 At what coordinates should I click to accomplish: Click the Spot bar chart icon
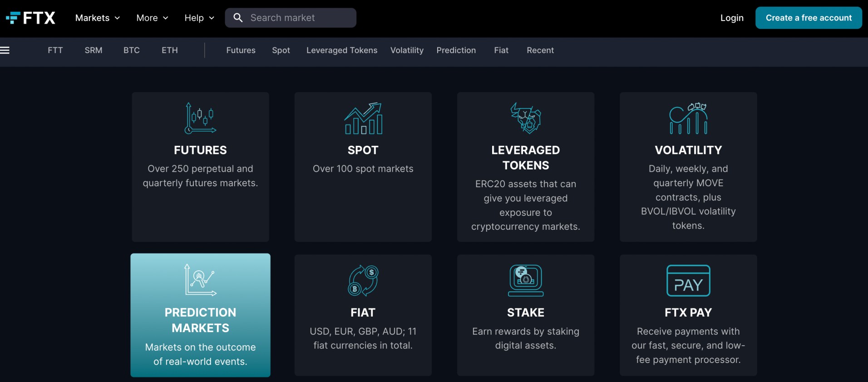[x=363, y=118]
